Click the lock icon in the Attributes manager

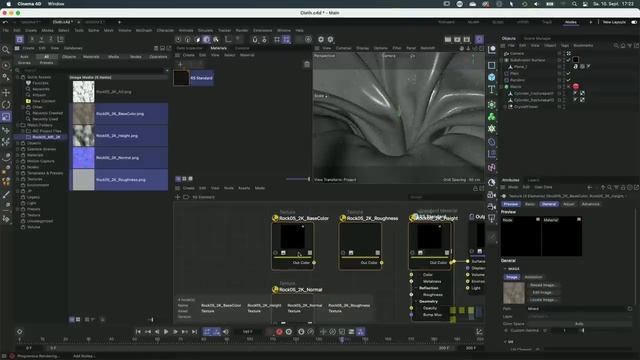(623, 187)
